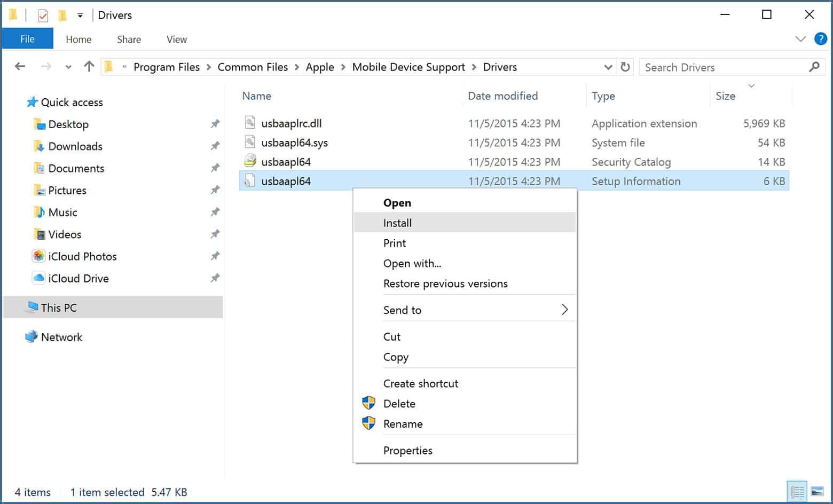Select Quick access in navigation pane

pos(72,103)
